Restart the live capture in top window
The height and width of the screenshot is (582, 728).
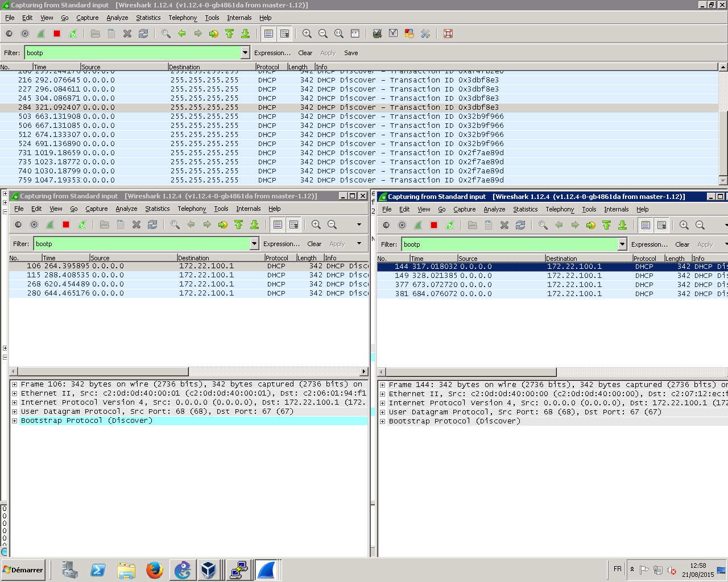point(73,34)
